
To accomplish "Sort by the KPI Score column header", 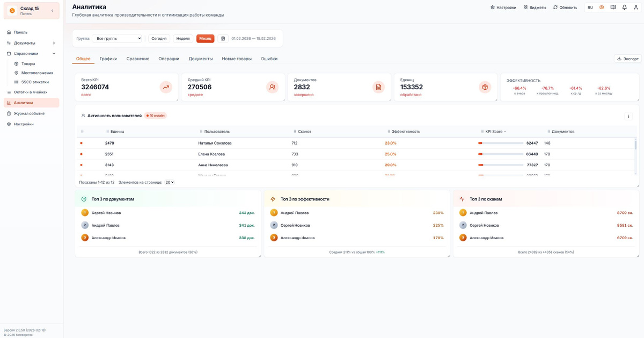I will tap(494, 132).
